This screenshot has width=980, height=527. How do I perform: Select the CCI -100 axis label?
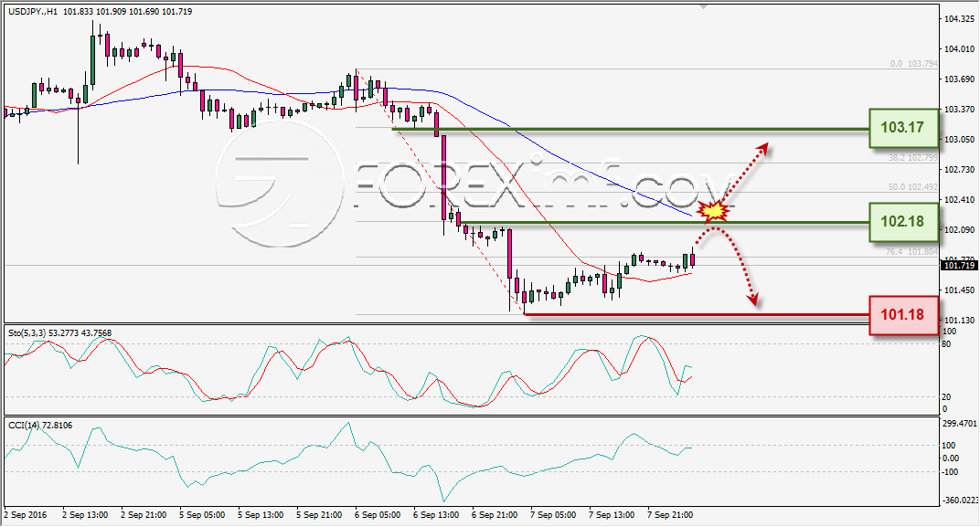click(x=949, y=472)
